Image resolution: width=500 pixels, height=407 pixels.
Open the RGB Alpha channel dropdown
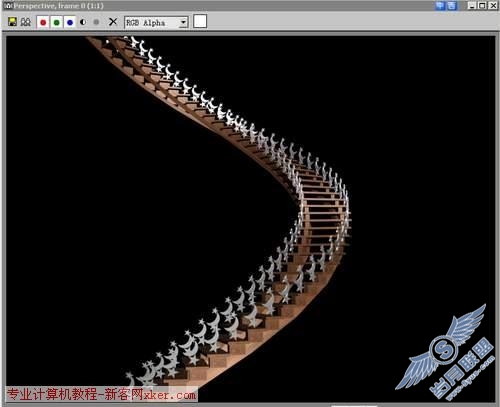[156, 23]
